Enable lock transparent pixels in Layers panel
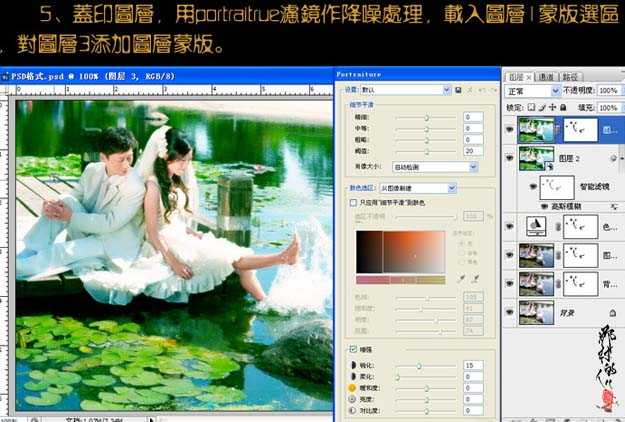The image size is (625, 422). click(x=531, y=107)
